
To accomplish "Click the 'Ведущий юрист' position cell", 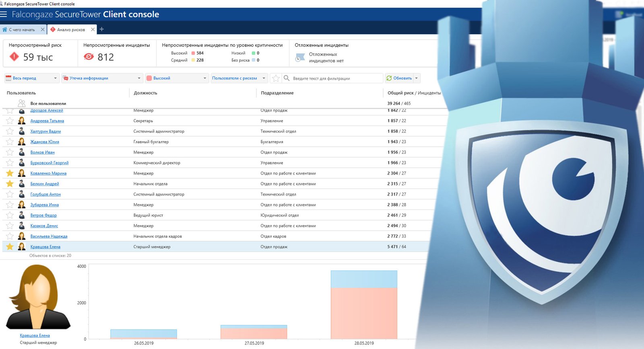I will point(148,215).
